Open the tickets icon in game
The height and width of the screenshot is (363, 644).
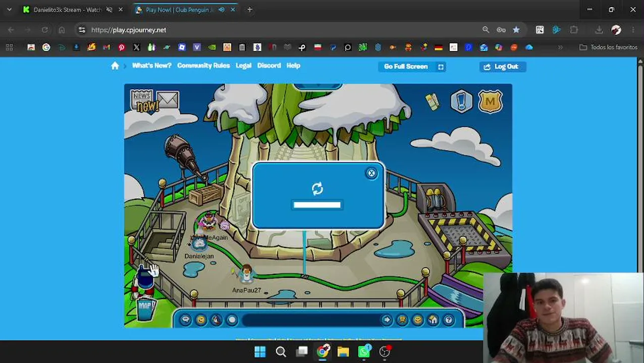(432, 101)
